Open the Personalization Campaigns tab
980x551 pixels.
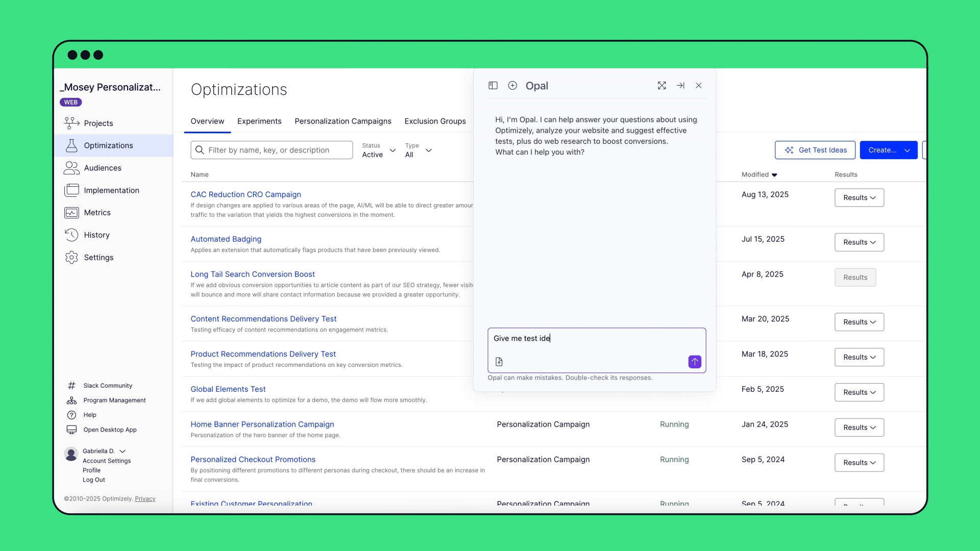342,121
